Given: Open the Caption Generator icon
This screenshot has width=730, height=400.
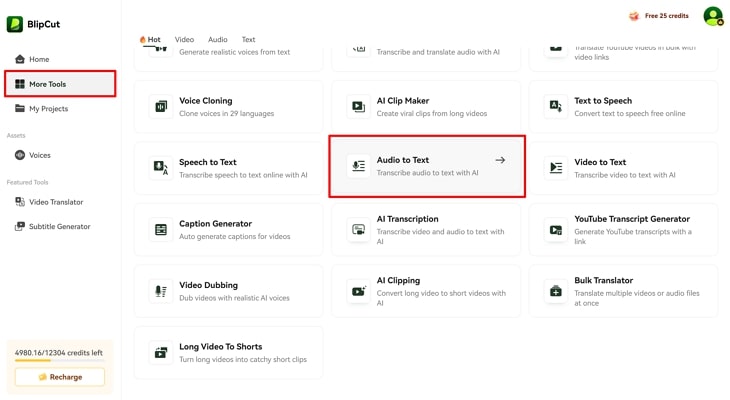Looking at the screenshot, I should pyautogui.click(x=161, y=230).
